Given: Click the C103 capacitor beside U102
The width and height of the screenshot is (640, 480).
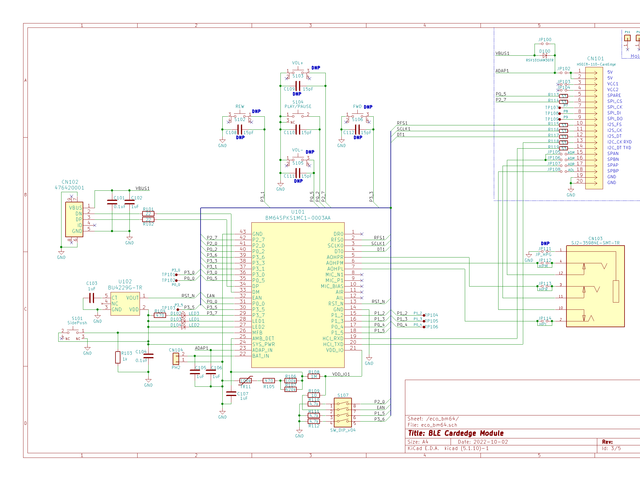Looking at the screenshot, I should click(91, 298).
